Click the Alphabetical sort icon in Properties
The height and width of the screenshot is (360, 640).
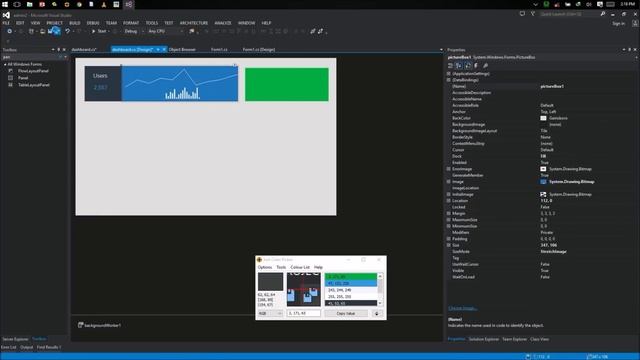[x=459, y=66]
